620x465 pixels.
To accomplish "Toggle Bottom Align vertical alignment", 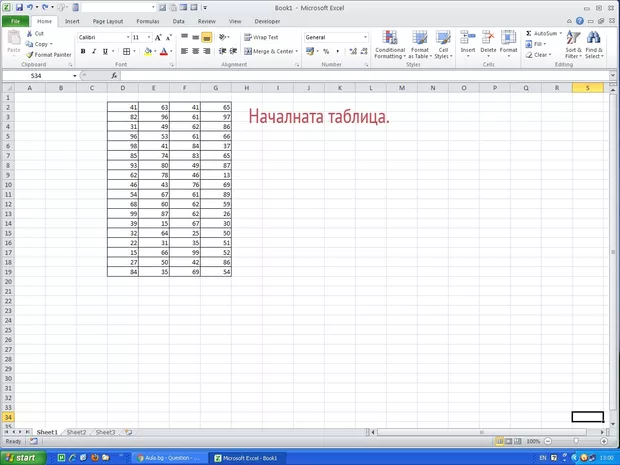I will click(x=206, y=37).
